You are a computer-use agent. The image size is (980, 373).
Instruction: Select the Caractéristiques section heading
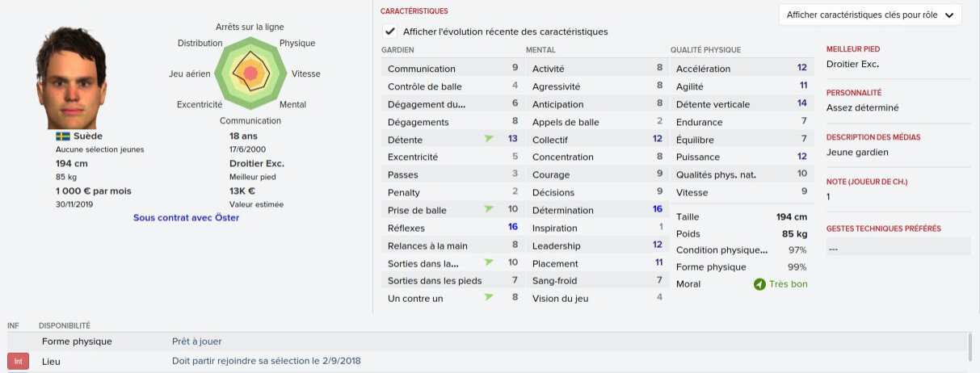coord(414,11)
